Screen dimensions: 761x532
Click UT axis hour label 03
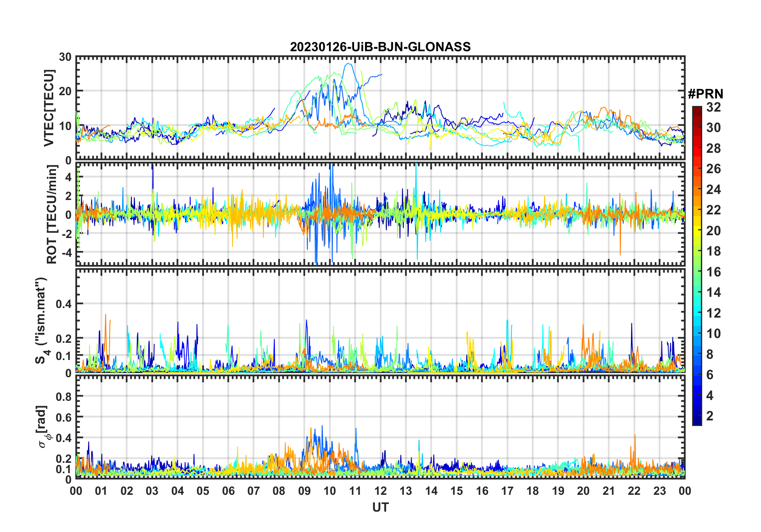click(152, 491)
